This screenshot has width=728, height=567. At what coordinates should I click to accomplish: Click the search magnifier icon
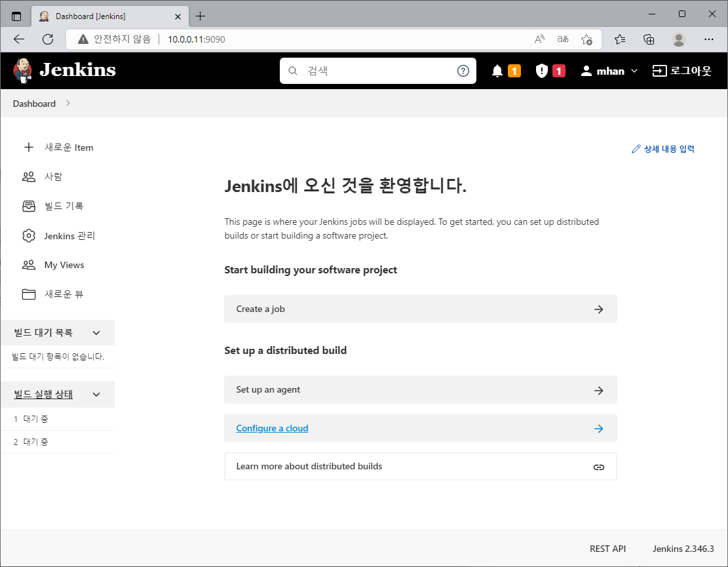[x=293, y=71]
